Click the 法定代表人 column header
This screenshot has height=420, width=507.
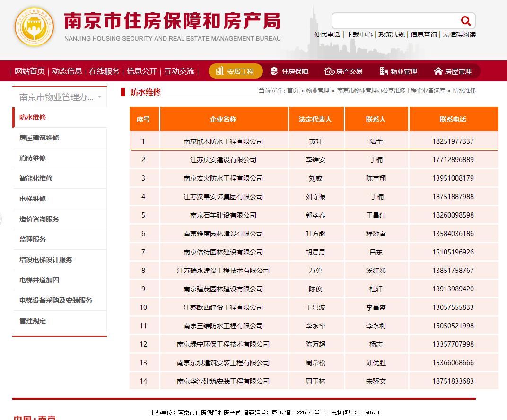click(x=315, y=119)
